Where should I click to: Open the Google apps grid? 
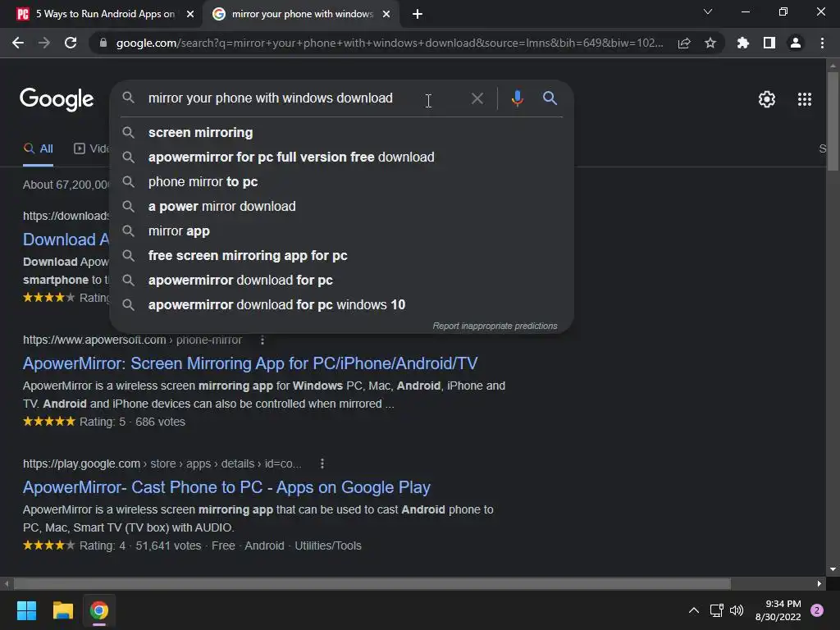(805, 99)
